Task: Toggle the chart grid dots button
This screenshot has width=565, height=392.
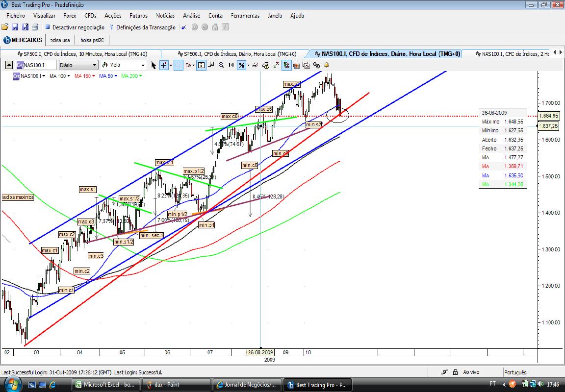Action: click(178, 65)
